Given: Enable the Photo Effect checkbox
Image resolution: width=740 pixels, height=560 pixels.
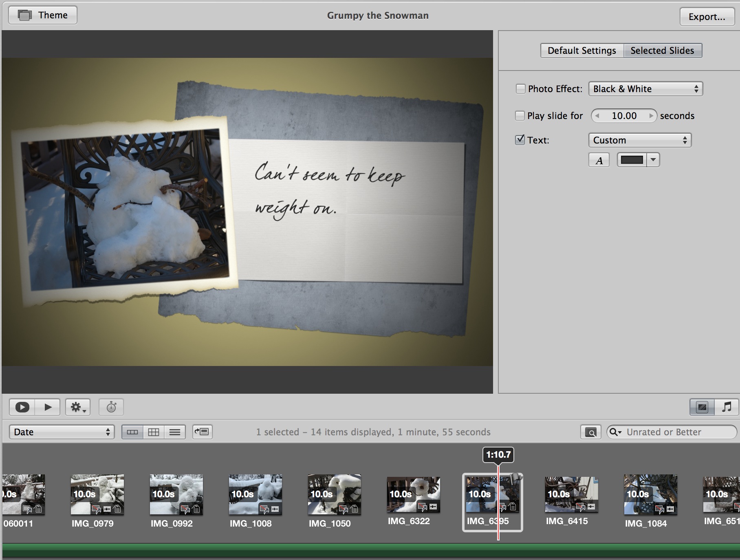Looking at the screenshot, I should (520, 89).
